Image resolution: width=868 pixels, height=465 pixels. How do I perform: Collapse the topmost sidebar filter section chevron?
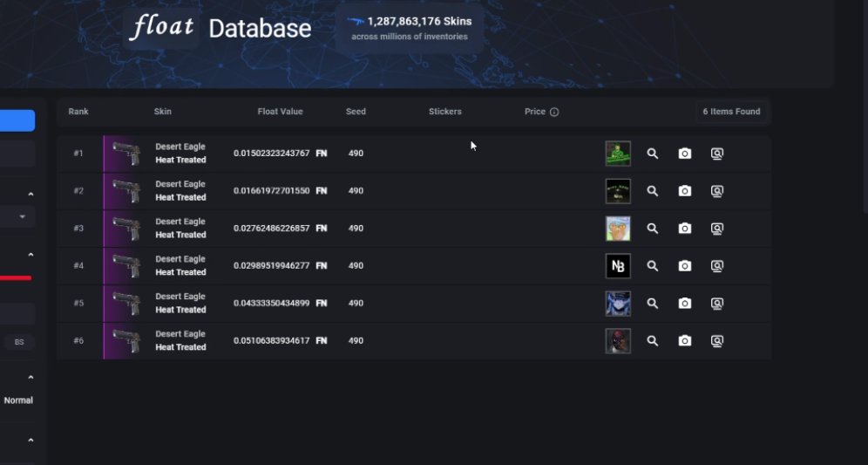point(31,195)
